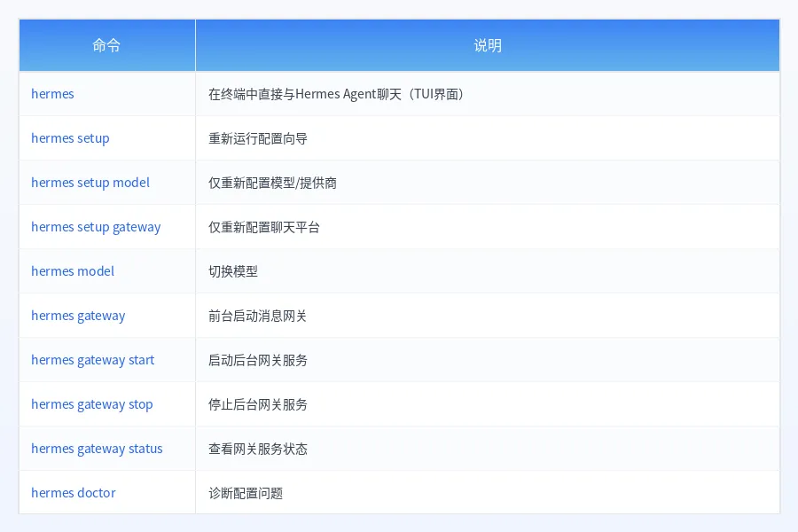The image size is (798, 532).
Task: Select 'hermes gateway start' command text
Action: tap(92, 360)
